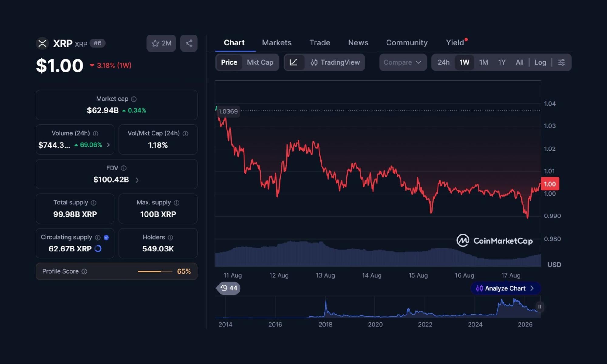Click Volume (24h) info icon
The height and width of the screenshot is (364, 607).
point(96,133)
